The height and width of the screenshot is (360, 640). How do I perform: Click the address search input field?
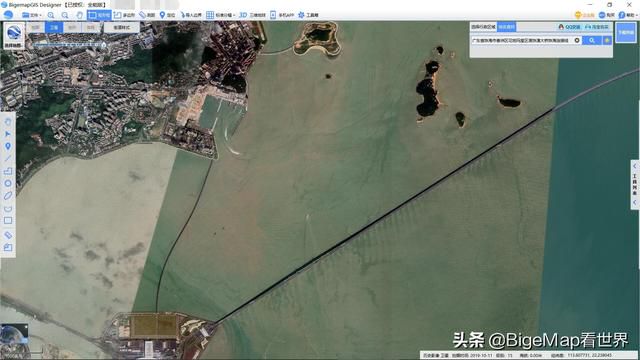(x=521, y=40)
